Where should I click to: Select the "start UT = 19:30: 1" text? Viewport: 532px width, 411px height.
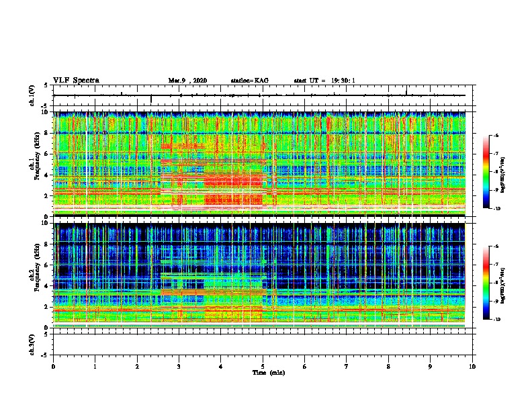pyautogui.click(x=324, y=81)
